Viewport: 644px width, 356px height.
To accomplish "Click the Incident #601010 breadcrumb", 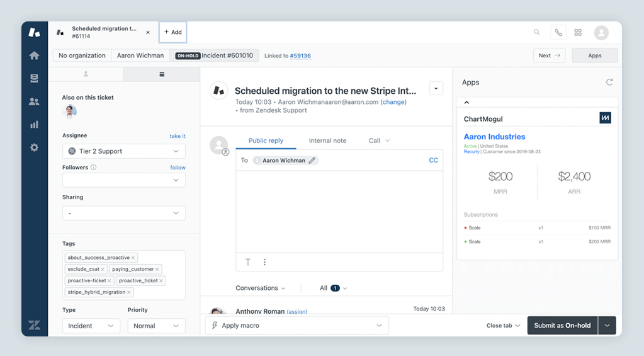I will click(x=214, y=55).
